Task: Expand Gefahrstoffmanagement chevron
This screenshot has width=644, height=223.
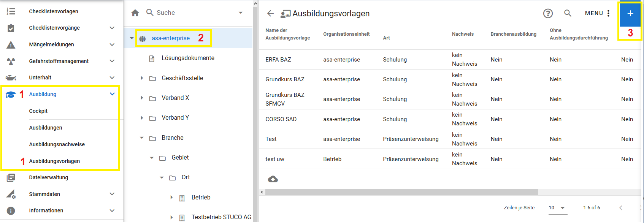Action: [112, 61]
